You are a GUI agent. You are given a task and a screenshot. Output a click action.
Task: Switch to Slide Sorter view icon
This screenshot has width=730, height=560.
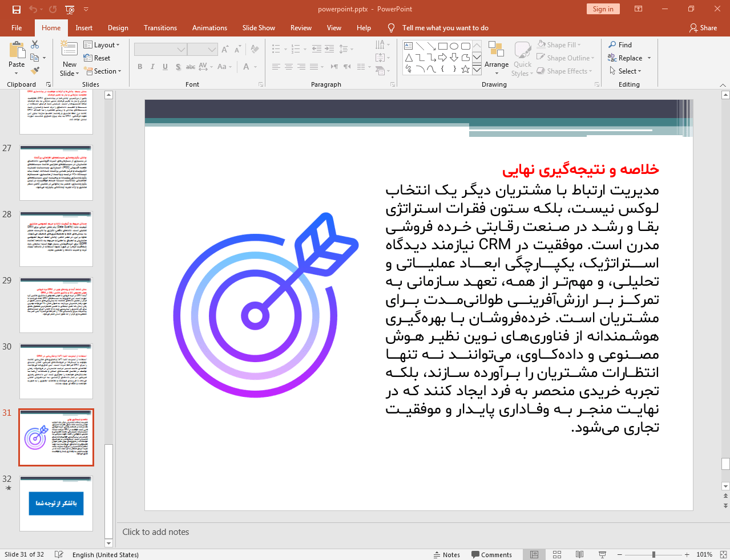tap(557, 554)
